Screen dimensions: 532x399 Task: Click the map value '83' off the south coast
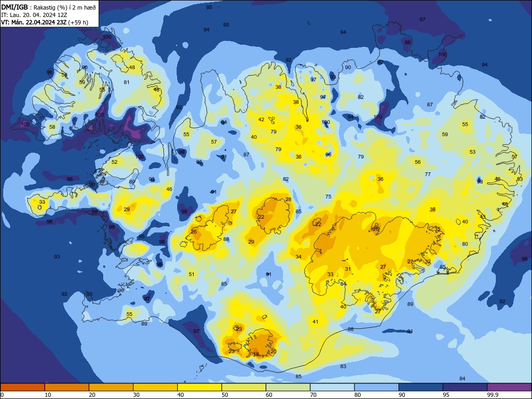pyautogui.click(x=343, y=367)
